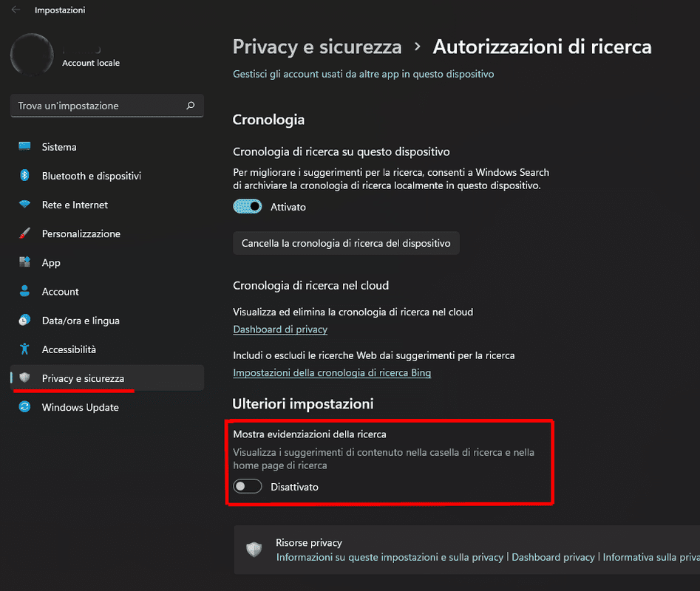
Task: Open Impostazioni della cronologia di ricerca Bing
Action: point(332,372)
